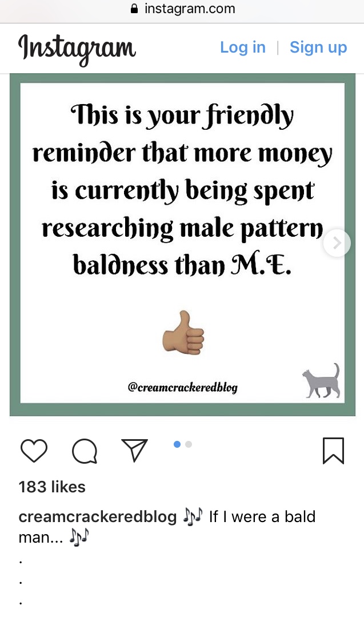Tap the padlock icon beside instagram.com

pyautogui.click(x=134, y=9)
